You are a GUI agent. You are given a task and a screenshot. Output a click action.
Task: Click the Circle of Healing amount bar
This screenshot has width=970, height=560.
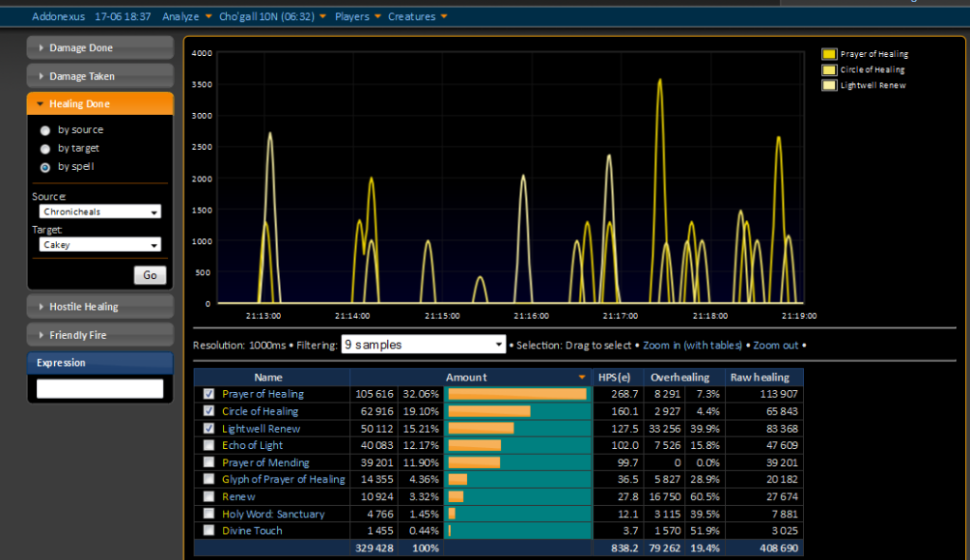(x=490, y=412)
